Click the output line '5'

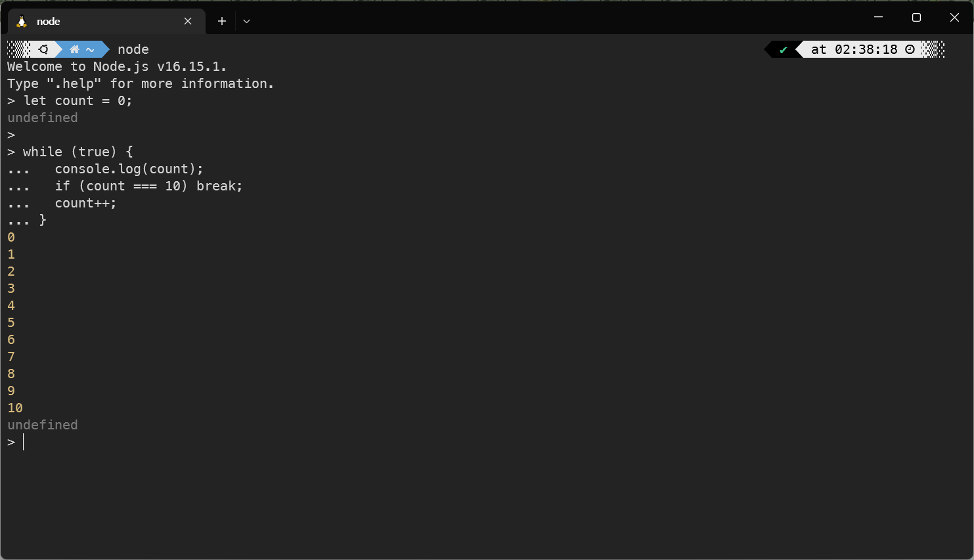pos(11,322)
